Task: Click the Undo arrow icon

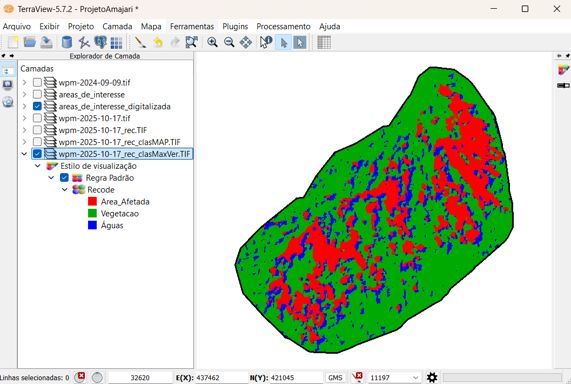Action: pyautogui.click(x=158, y=42)
